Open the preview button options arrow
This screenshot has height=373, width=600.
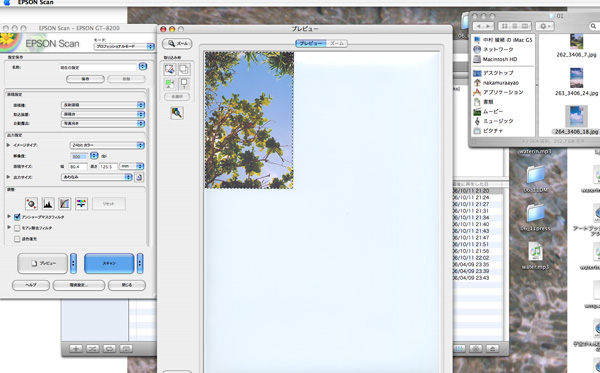73,263
